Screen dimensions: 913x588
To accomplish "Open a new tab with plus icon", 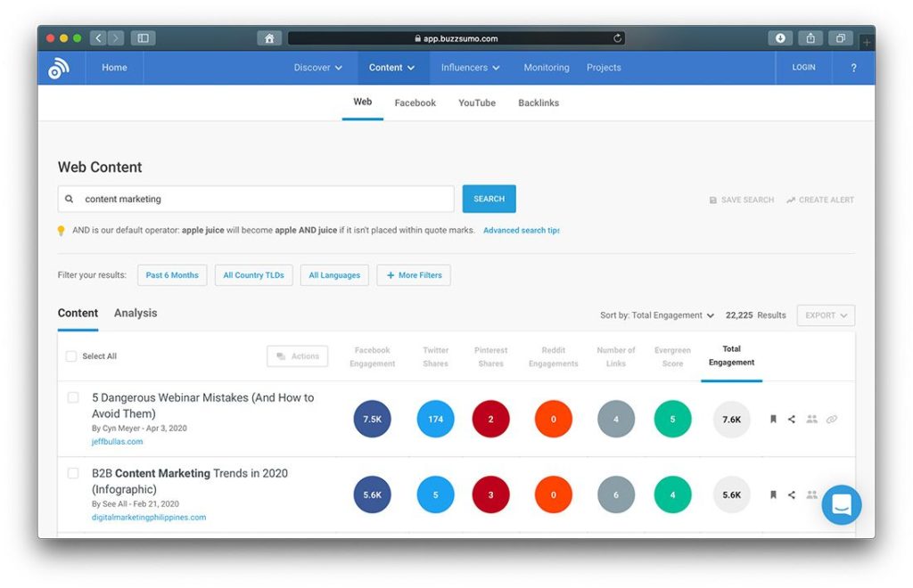I will pos(867,43).
